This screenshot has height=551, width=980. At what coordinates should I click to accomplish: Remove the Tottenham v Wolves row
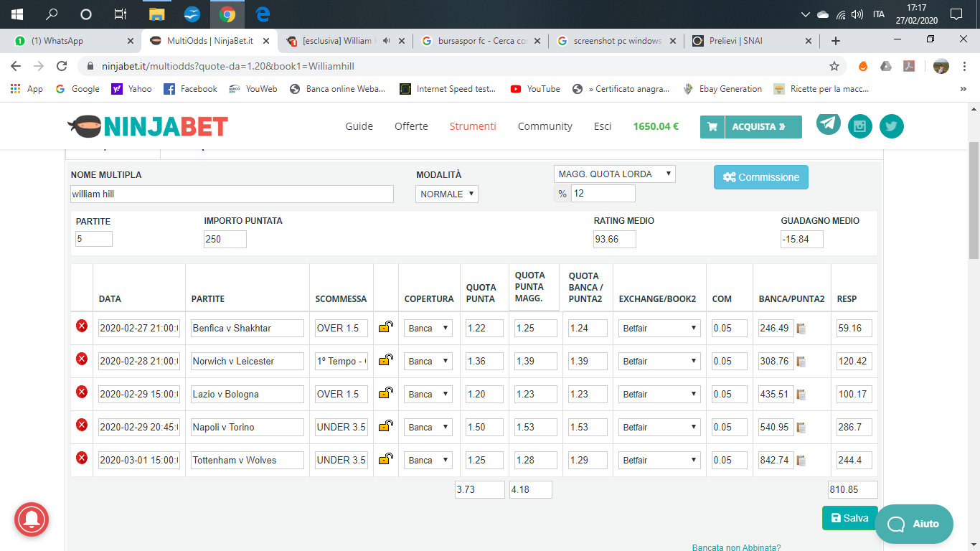pyautogui.click(x=82, y=458)
